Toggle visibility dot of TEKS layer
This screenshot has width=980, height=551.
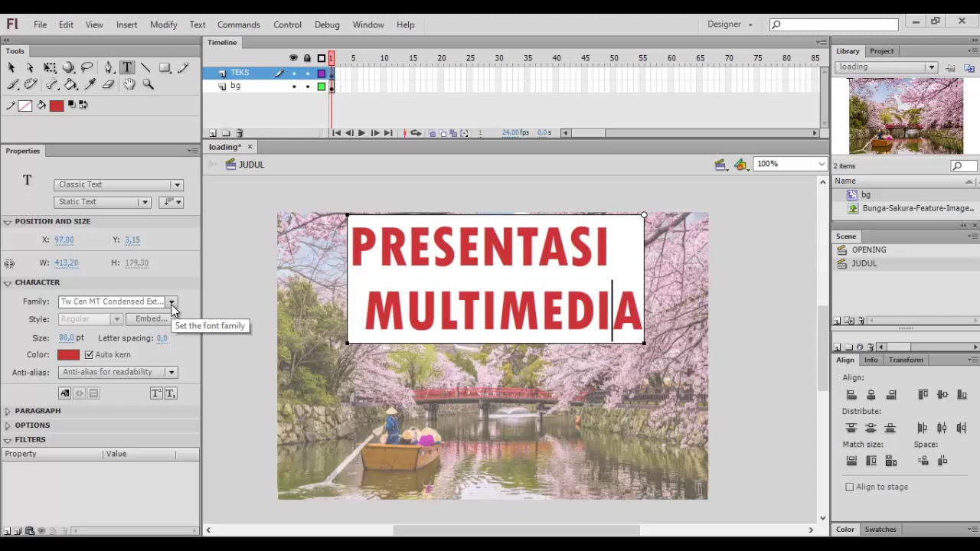pos(294,73)
